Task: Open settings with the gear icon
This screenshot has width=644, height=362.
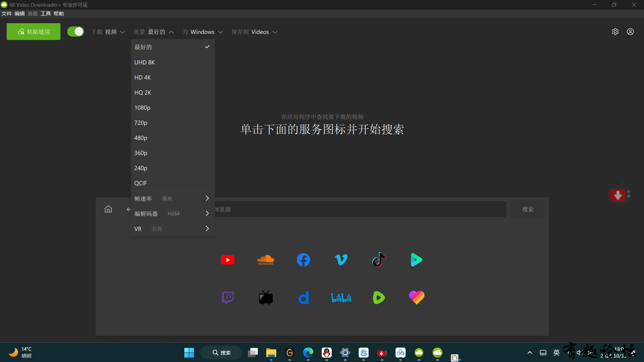Action: pyautogui.click(x=615, y=32)
